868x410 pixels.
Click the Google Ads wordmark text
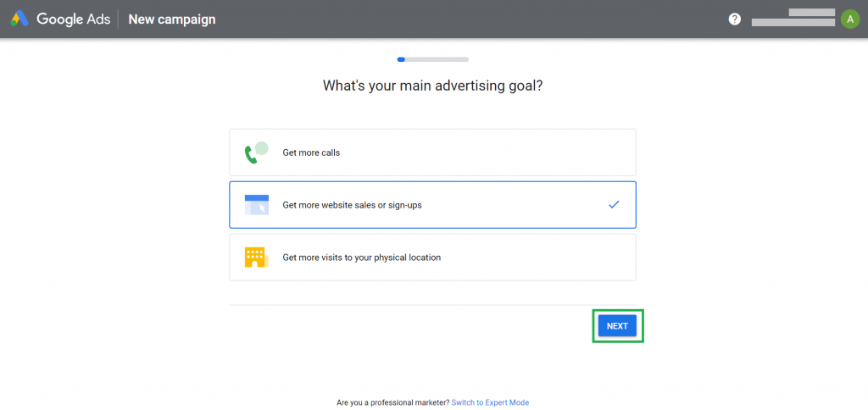[73, 19]
